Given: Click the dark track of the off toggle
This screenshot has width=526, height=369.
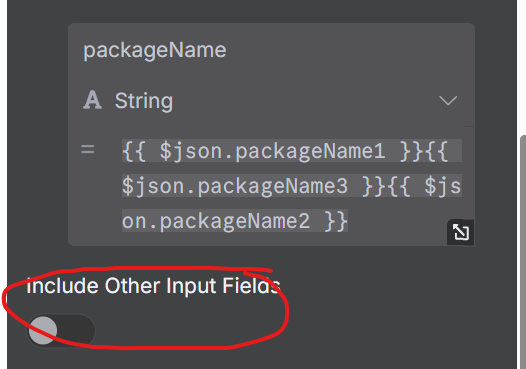Looking at the screenshot, I should tap(76, 330).
